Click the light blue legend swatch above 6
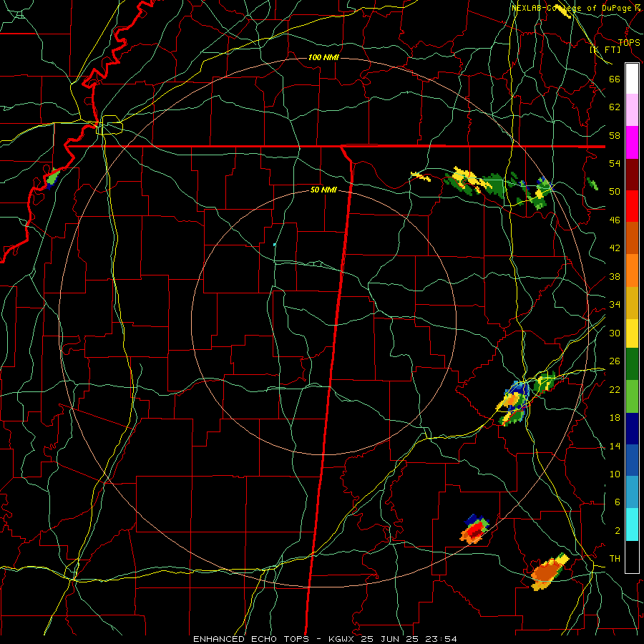 (x=632, y=492)
